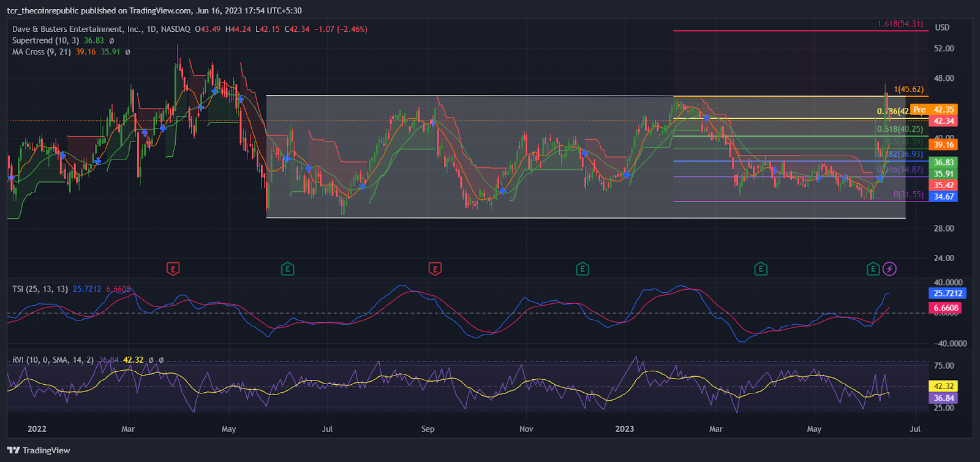This screenshot has width=980, height=462.
Task: Click the green earnings marker beside the lightning icon
Action: (x=873, y=268)
